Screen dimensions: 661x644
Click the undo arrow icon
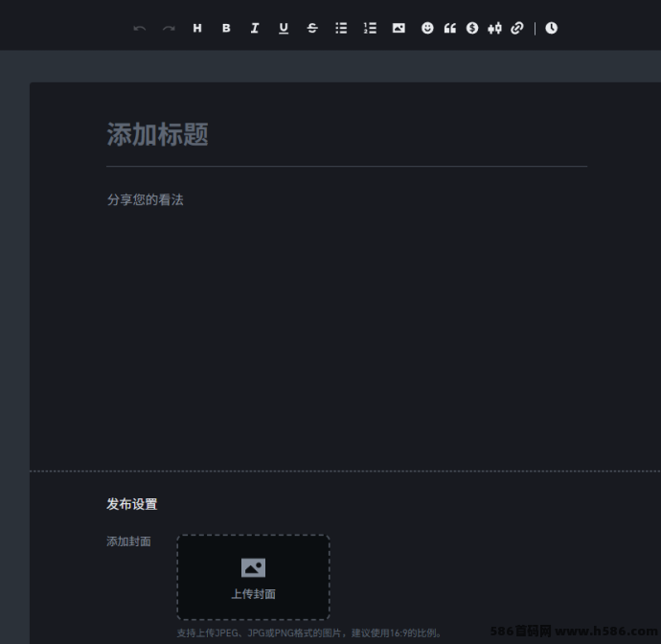(x=140, y=28)
